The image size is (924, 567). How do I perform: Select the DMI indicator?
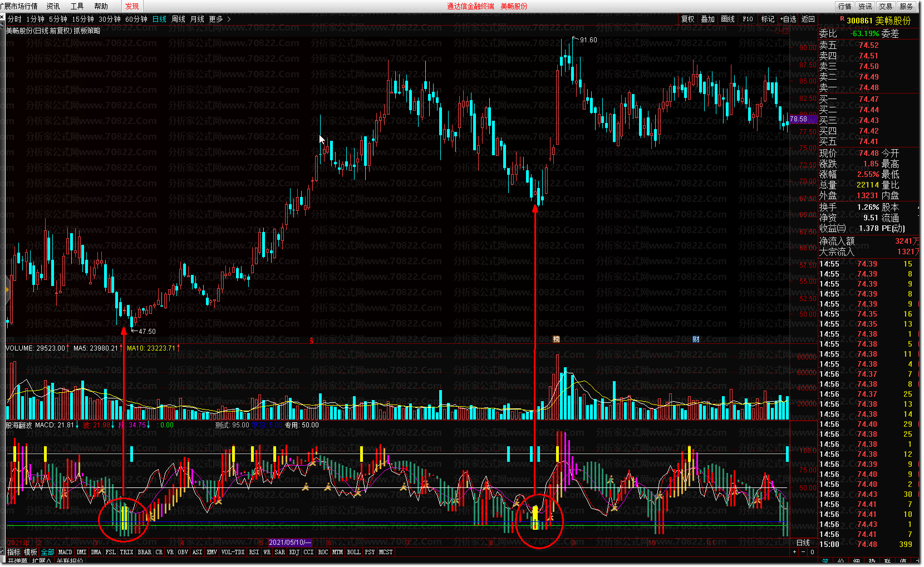pyautogui.click(x=82, y=552)
